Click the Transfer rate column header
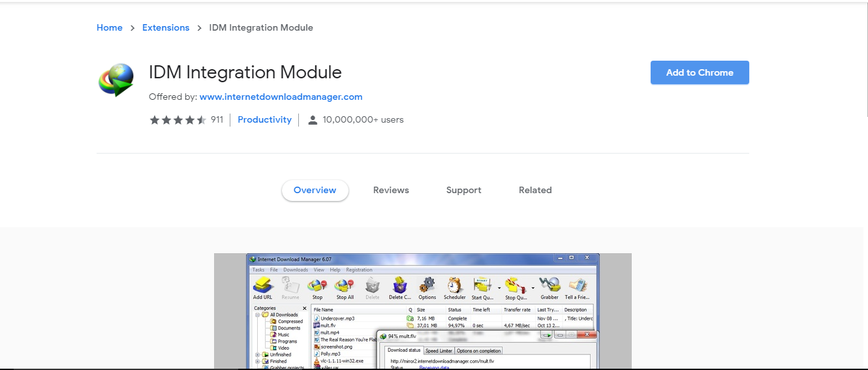The image size is (868, 370). pyautogui.click(x=518, y=310)
